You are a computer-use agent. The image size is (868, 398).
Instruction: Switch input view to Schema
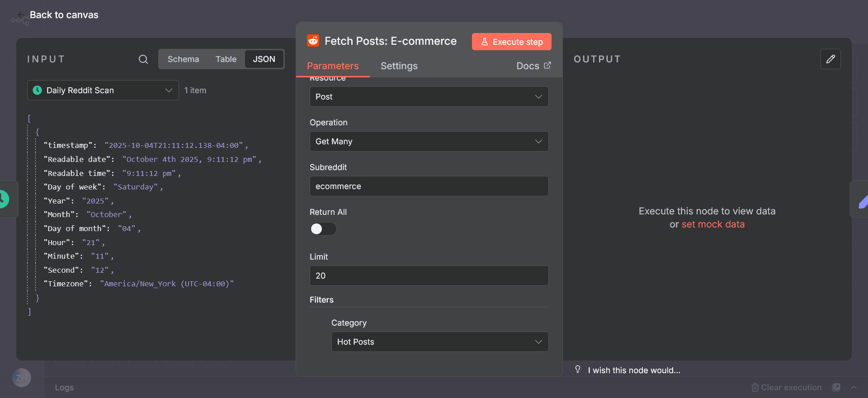coord(183,59)
